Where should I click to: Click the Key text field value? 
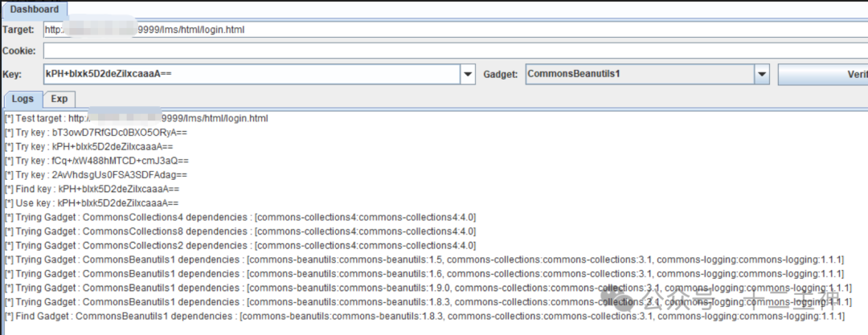[249, 75]
